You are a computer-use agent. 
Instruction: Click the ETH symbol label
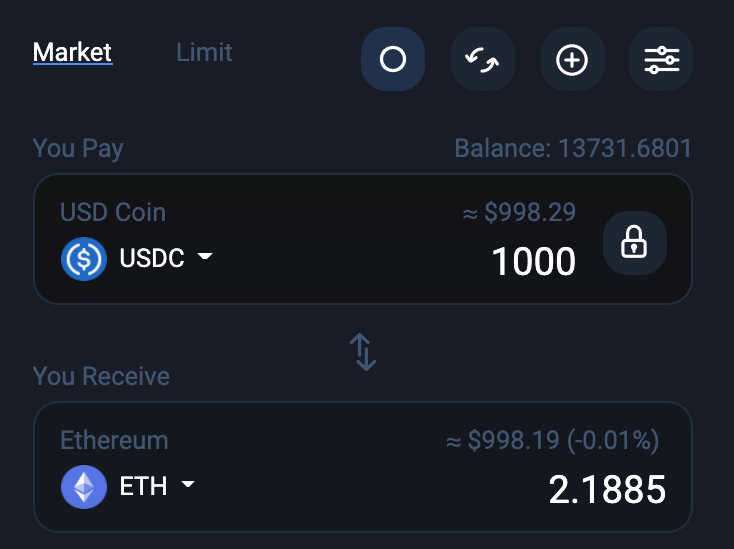pos(143,486)
